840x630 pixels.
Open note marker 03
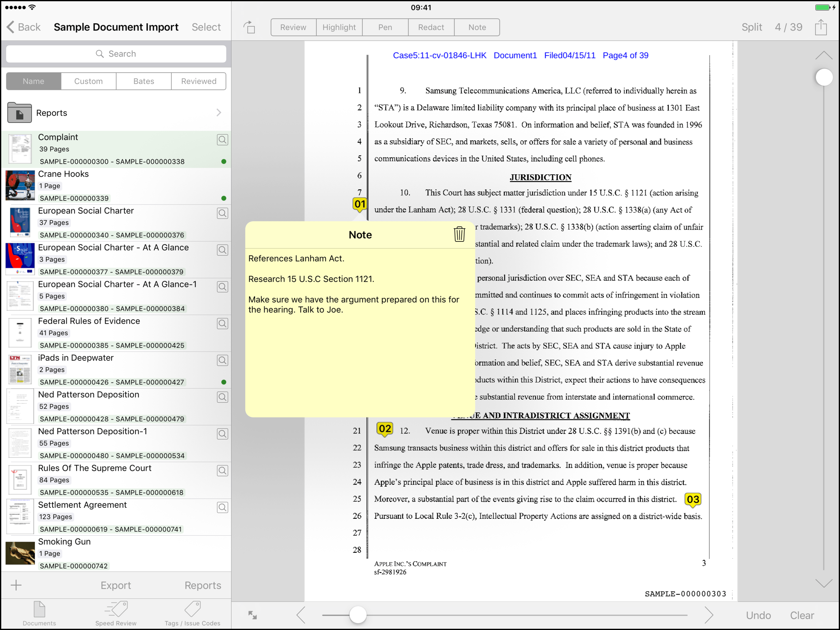tap(692, 499)
